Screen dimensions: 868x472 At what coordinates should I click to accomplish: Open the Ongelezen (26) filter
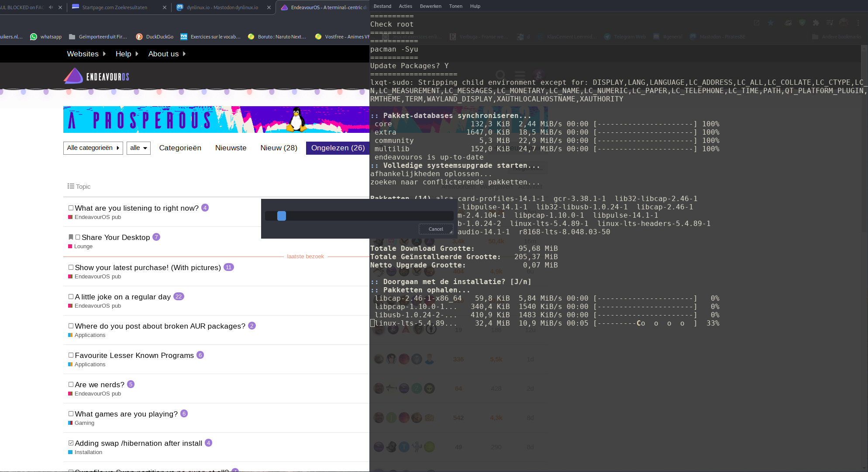click(338, 148)
